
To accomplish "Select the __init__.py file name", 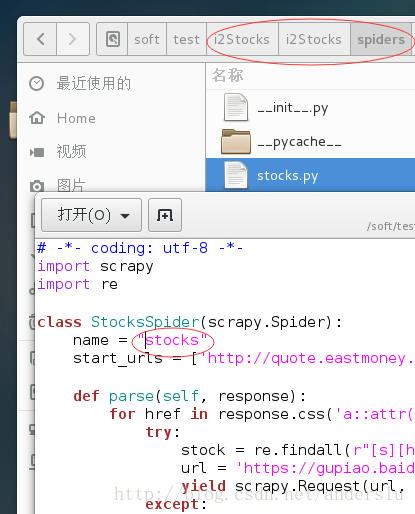I will coord(293,108).
